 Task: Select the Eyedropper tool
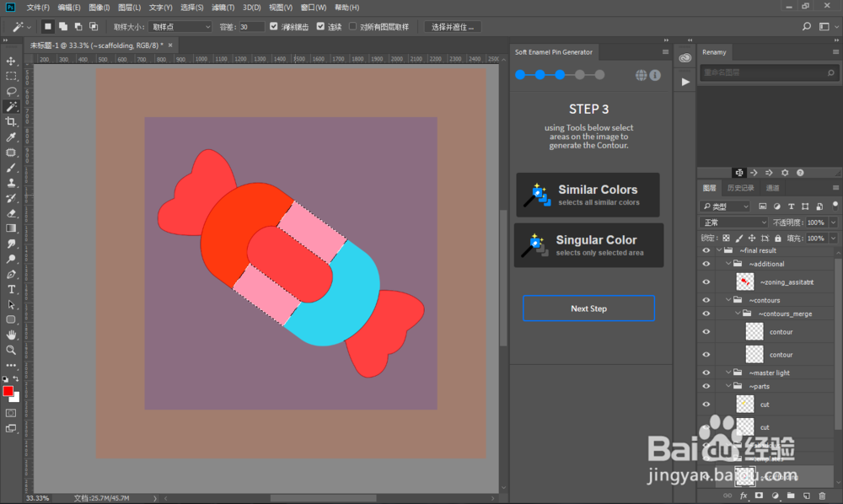[11, 137]
